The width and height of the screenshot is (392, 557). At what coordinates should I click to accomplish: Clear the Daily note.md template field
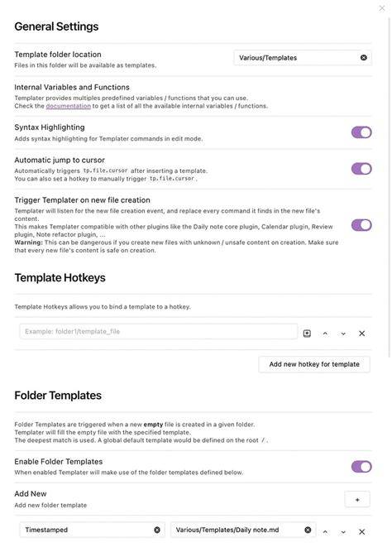(308, 530)
